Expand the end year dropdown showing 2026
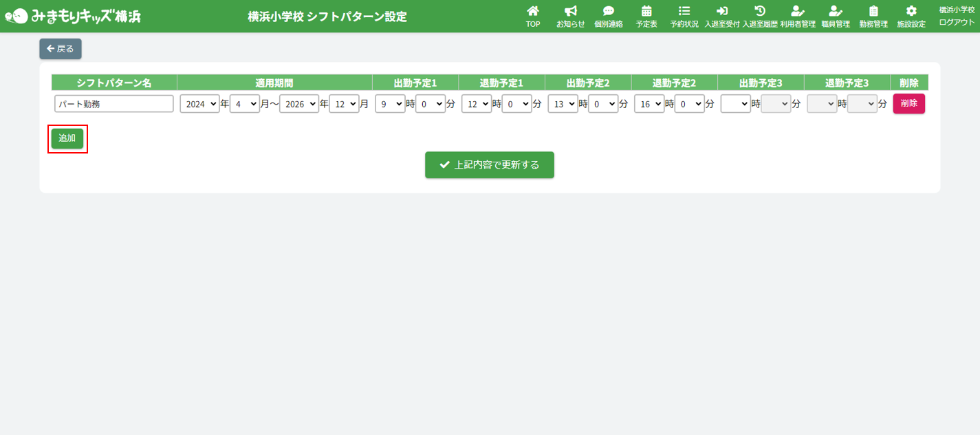 298,104
